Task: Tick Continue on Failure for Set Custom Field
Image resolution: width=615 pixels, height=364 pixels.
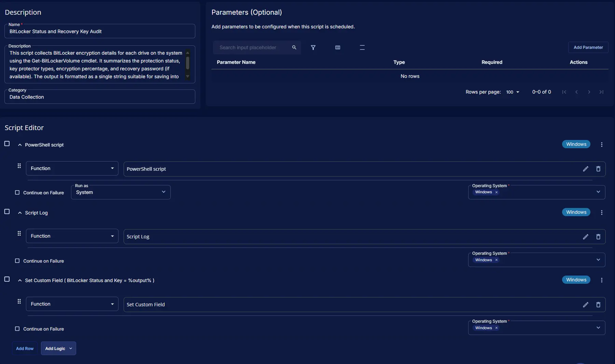Action: 17,329
